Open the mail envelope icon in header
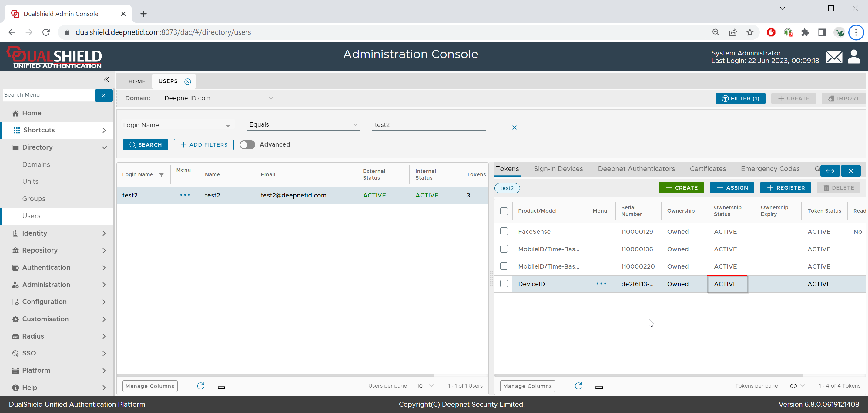This screenshot has width=868, height=413. pos(834,57)
